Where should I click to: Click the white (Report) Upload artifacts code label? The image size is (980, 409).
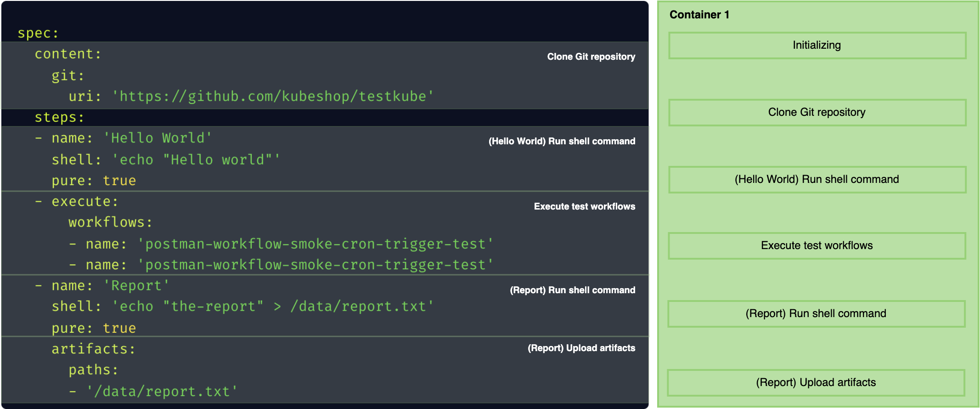(x=581, y=348)
